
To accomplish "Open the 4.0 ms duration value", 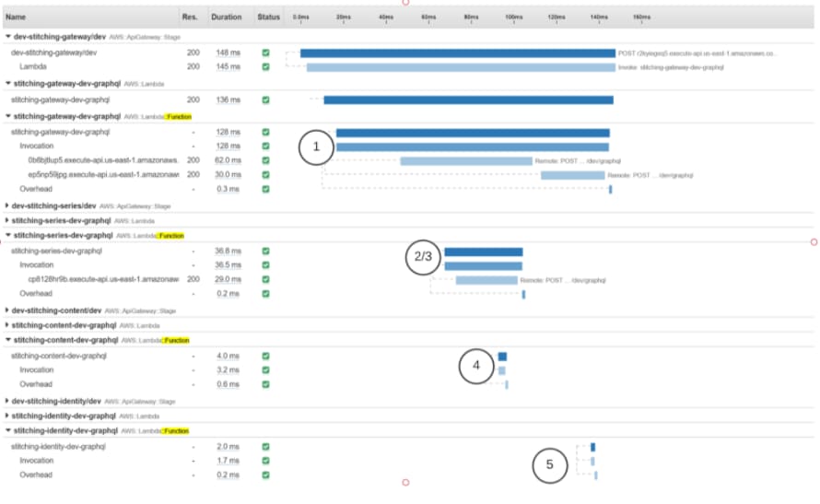I will click(228, 356).
